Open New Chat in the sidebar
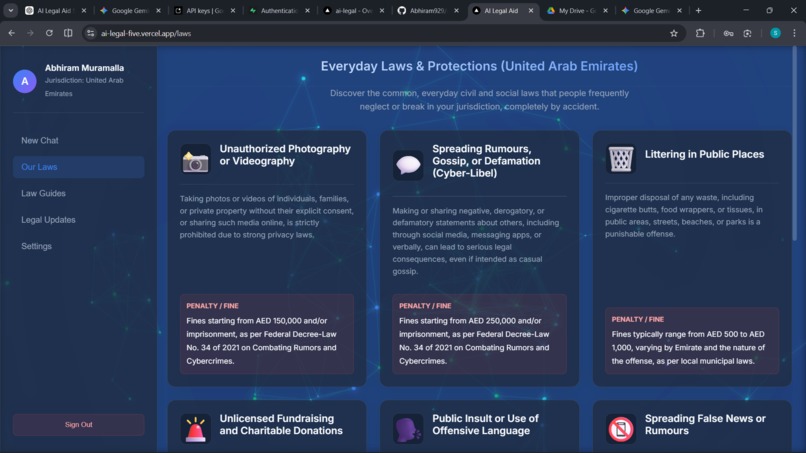806x453 pixels. click(79, 140)
